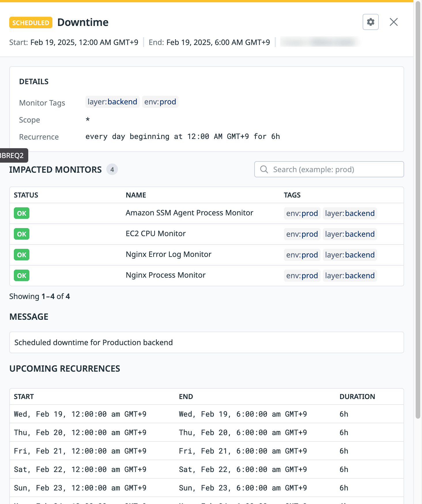Viewport: 422px width, 504px height.
Task: Click the Sat, Feb 22, 6:00:00 am end cell
Action: [x=243, y=469]
